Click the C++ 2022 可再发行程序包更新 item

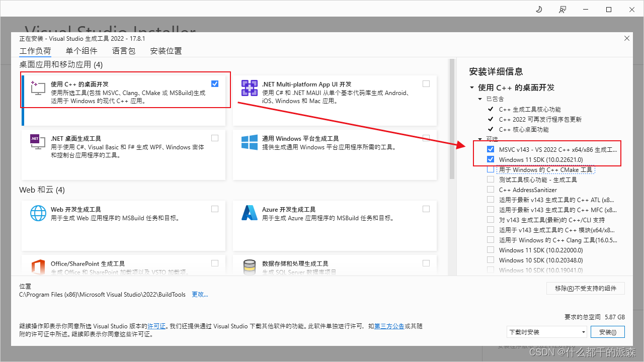[540, 119]
